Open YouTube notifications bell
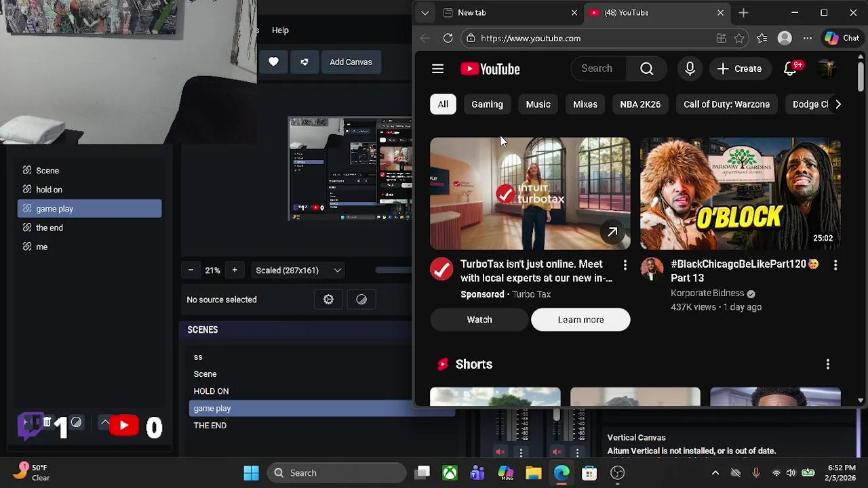 (791, 68)
